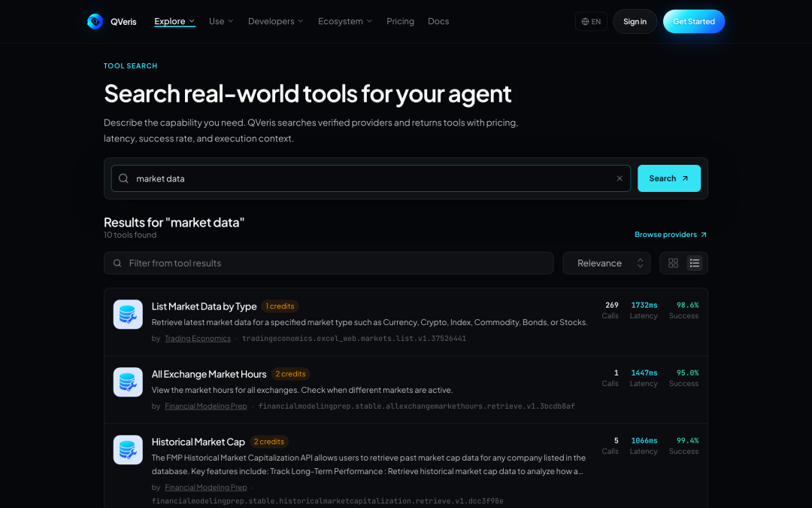812x508 pixels.
Task: Click the 1 credits badge
Action: [280, 306]
